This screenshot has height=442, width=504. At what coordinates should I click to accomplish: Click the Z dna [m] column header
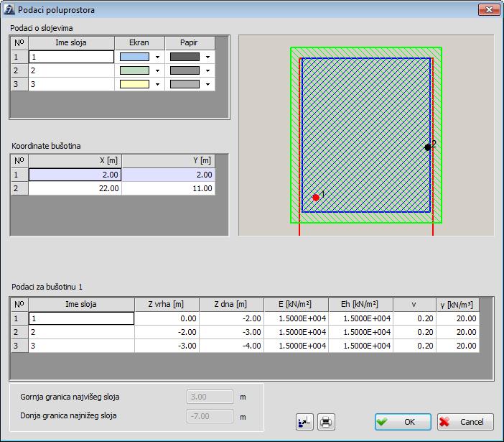(231, 304)
